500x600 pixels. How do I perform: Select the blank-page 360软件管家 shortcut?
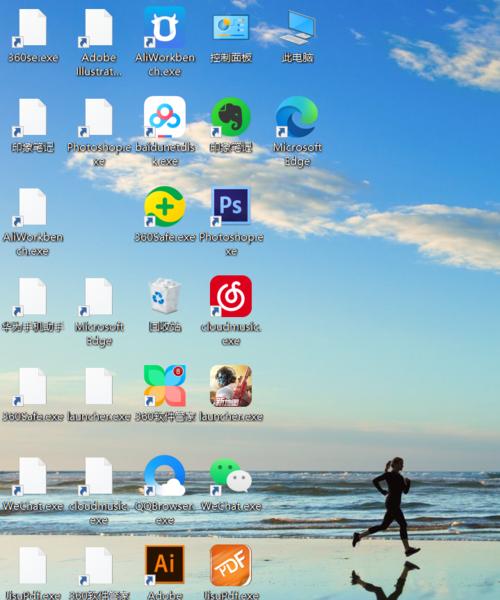99,566
